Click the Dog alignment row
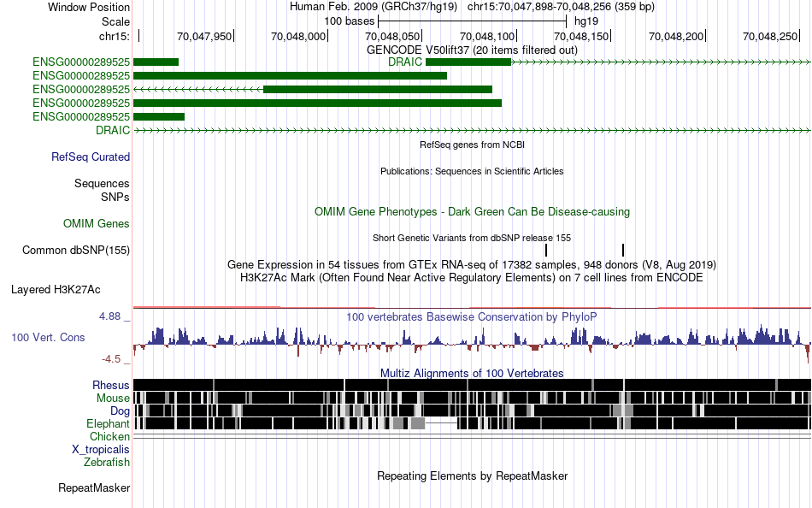The image size is (812, 508). pyautogui.click(x=472, y=411)
